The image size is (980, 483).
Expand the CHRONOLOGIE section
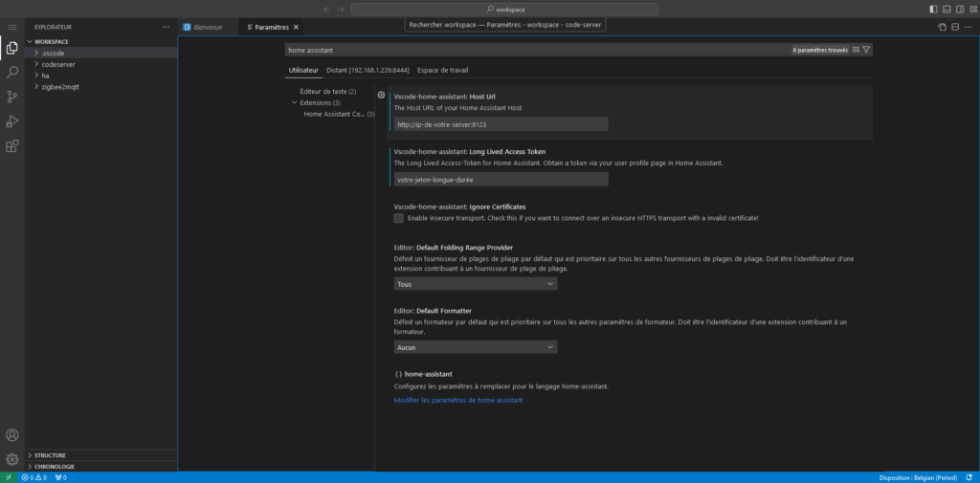click(101, 467)
